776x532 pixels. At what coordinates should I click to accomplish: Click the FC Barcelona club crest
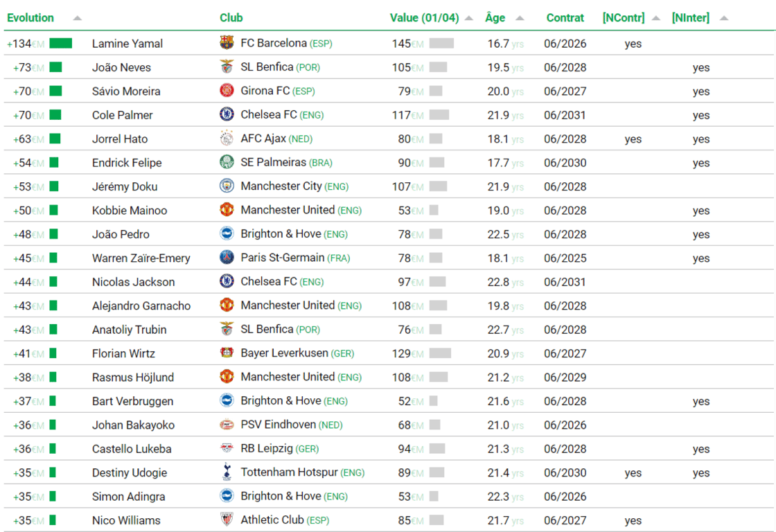click(x=227, y=43)
